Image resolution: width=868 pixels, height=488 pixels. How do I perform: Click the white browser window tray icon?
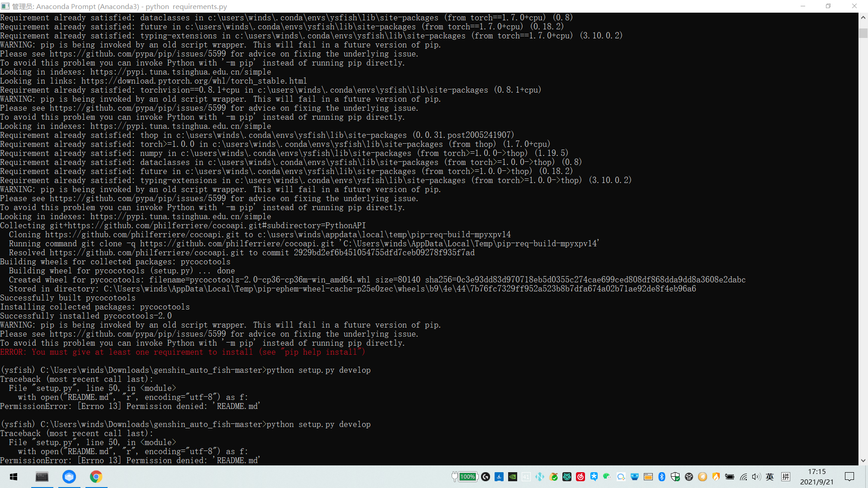[648, 477]
